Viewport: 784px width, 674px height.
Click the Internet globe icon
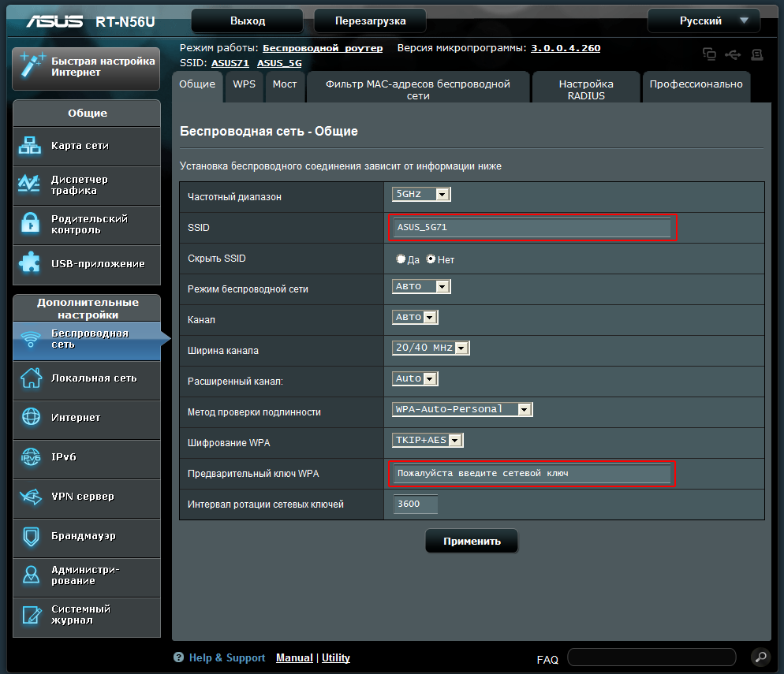coord(31,416)
